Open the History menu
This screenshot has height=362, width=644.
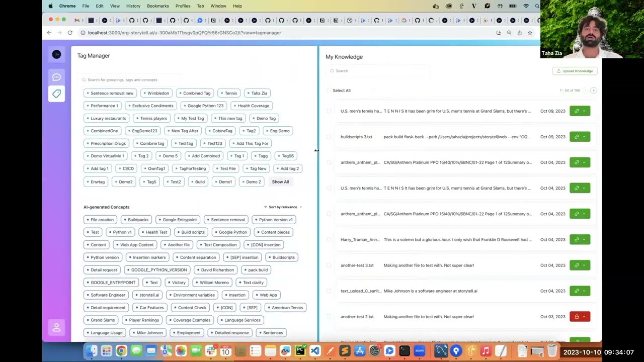tap(133, 6)
